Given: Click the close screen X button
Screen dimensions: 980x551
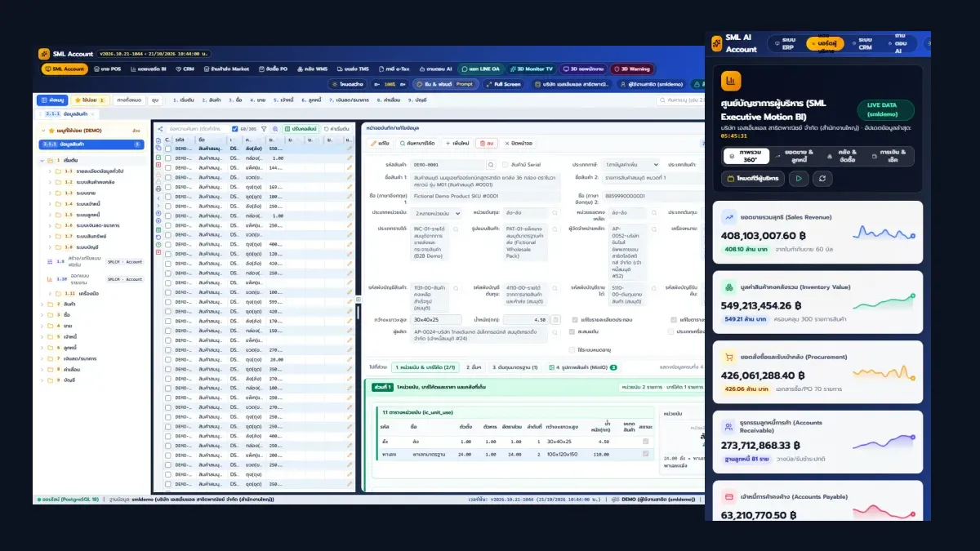Looking at the screenshot, I should [518, 143].
